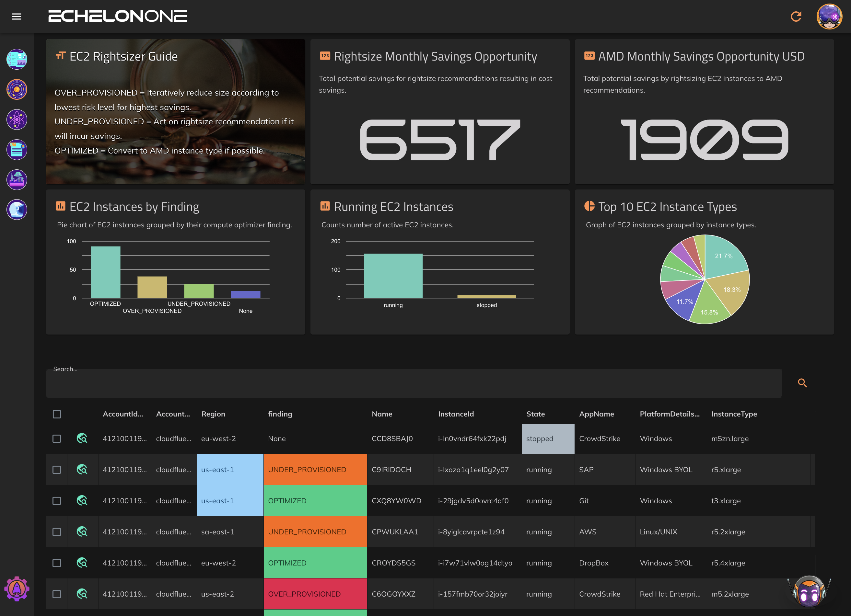Open the dashboard panel sidebar icon
Viewport: 851px width, 616px height.
(17, 59)
